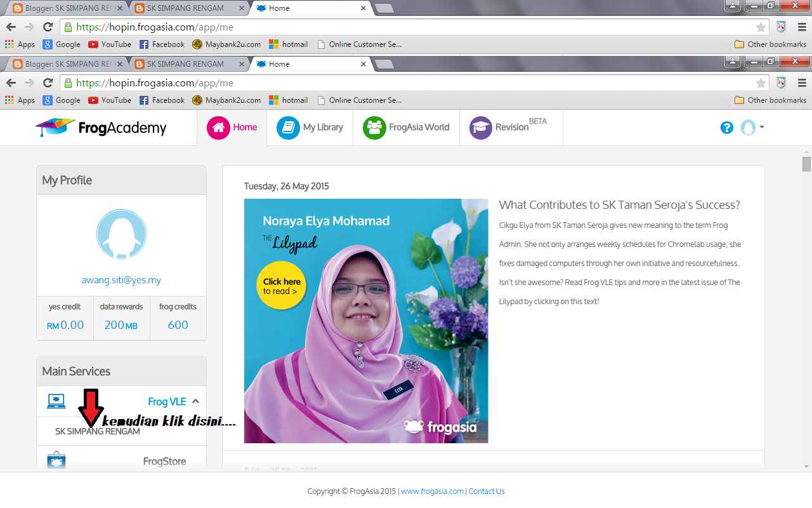Screen dimensions: 812x508
Task: Bookmark page with star in lower address bar
Action: click(761, 83)
